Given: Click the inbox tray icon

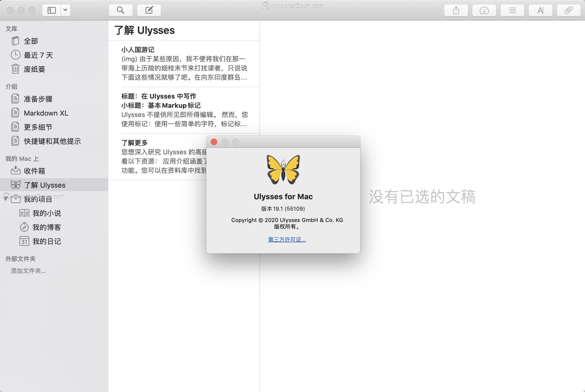Looking at the screenshot, I should (15, 170).
